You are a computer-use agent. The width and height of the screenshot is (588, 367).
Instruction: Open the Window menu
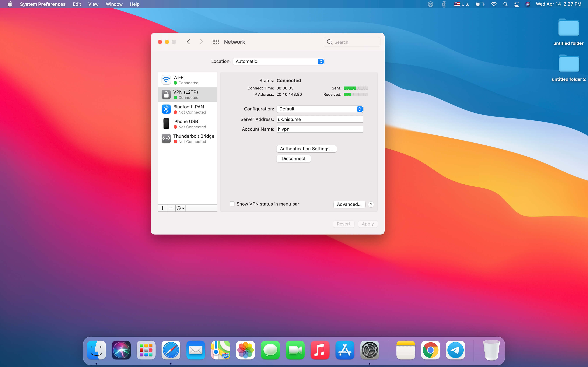[114, 4]
